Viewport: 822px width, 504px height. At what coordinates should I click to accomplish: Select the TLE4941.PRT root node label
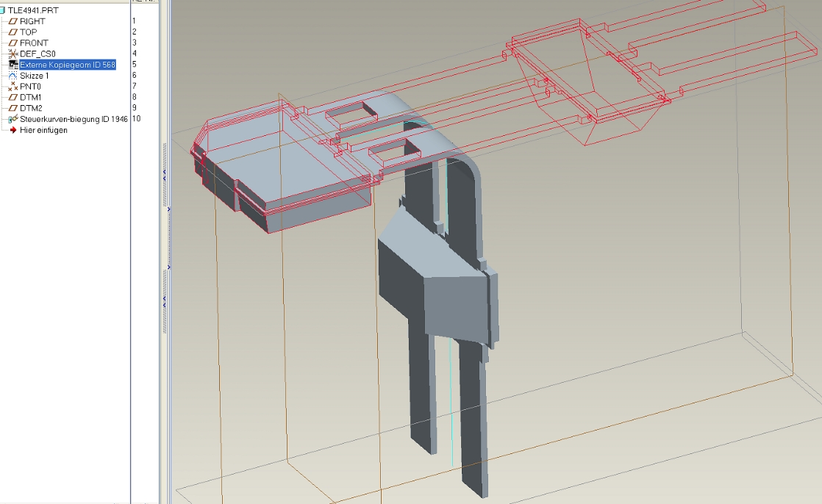(x=33, y=10)
